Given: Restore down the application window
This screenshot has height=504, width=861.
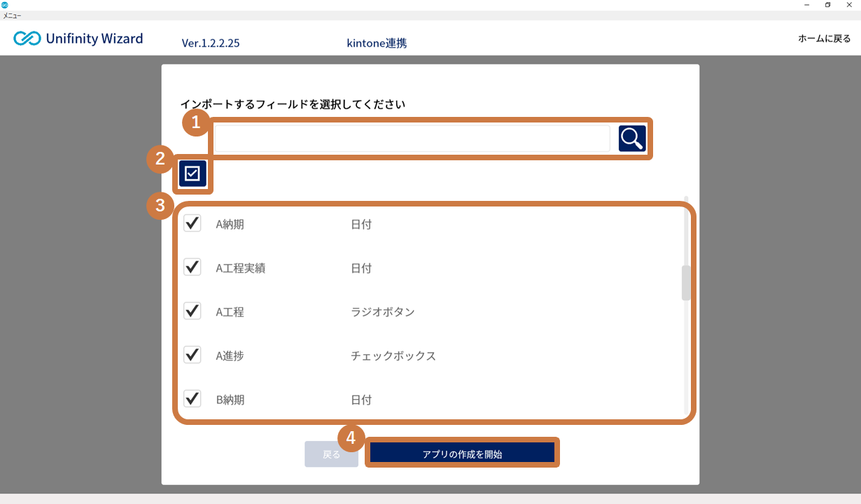Looking at the screenshot, I should tap(827, 5).
